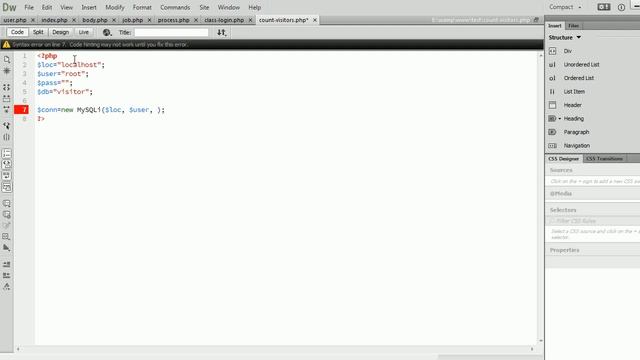Outdent Code button in coding toolbar
Image resolution: width=640 pixels, height=360 pixels.
tap(7, 276)
